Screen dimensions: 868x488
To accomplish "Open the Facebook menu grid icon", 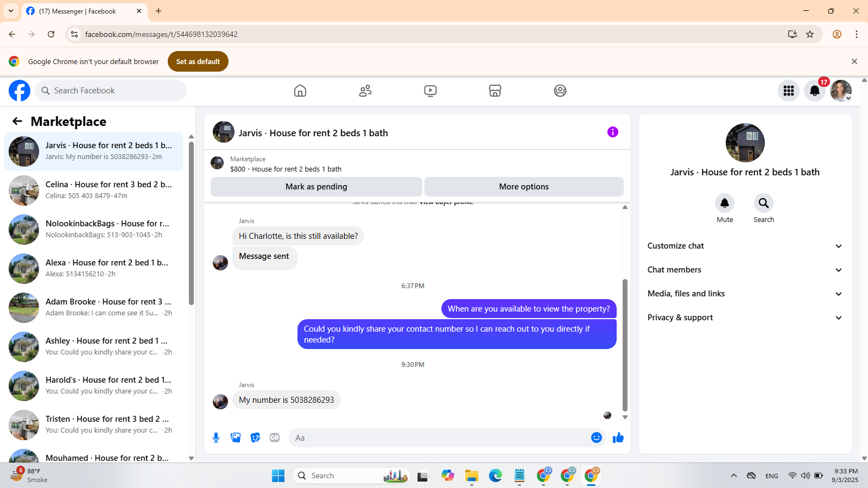I will click(x=789, y=91).
